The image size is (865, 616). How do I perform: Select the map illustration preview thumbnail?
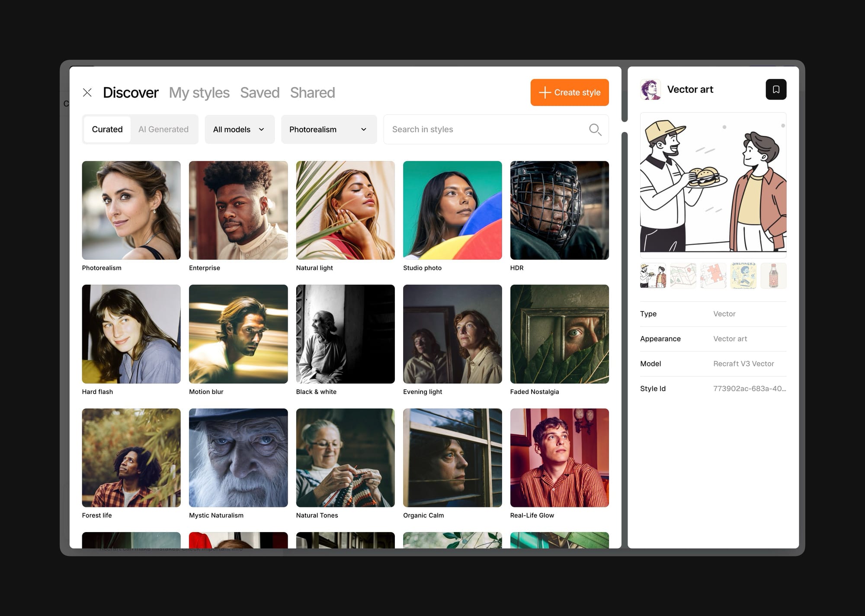pyautogui.click(x=683, y=276)
